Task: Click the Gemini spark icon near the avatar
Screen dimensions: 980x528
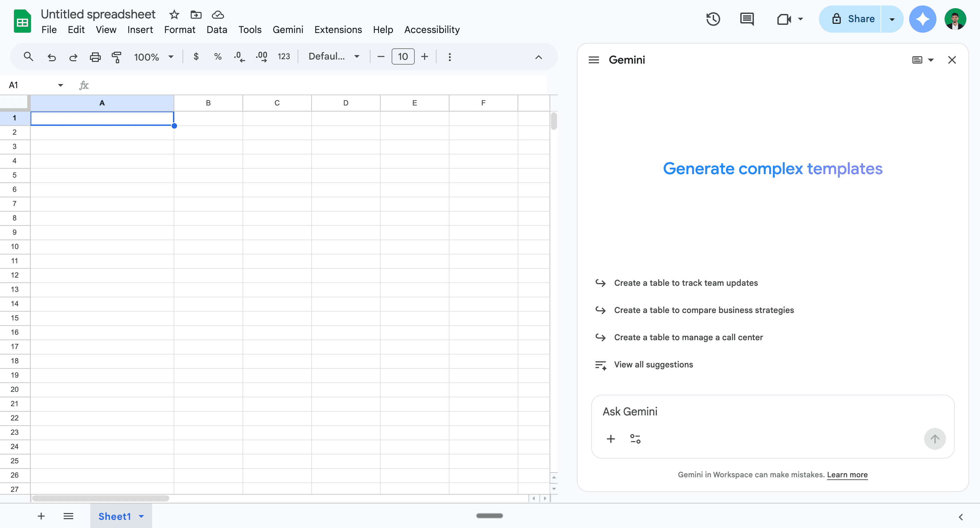Action: 922,19
